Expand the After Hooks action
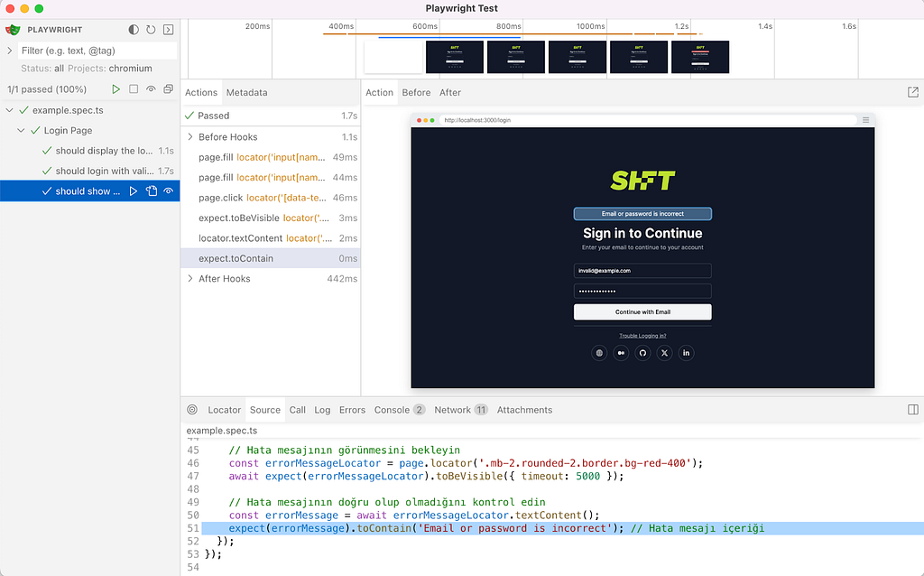This screenshot has width=924, height=576. point(190,278)
